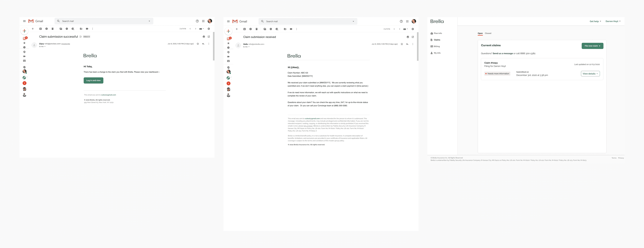Remove the Inbox label chip with its X

pos(89,37)
